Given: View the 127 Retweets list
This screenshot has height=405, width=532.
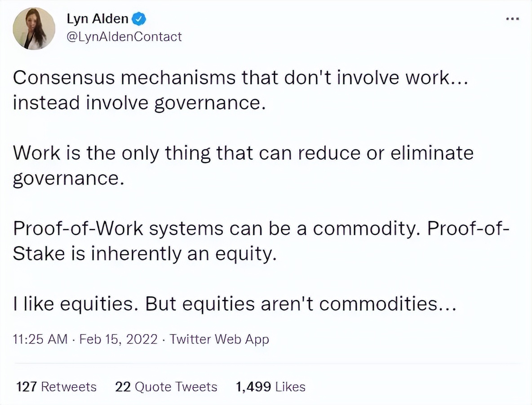Looking at the screenshot, I should (x=56, y=387).
